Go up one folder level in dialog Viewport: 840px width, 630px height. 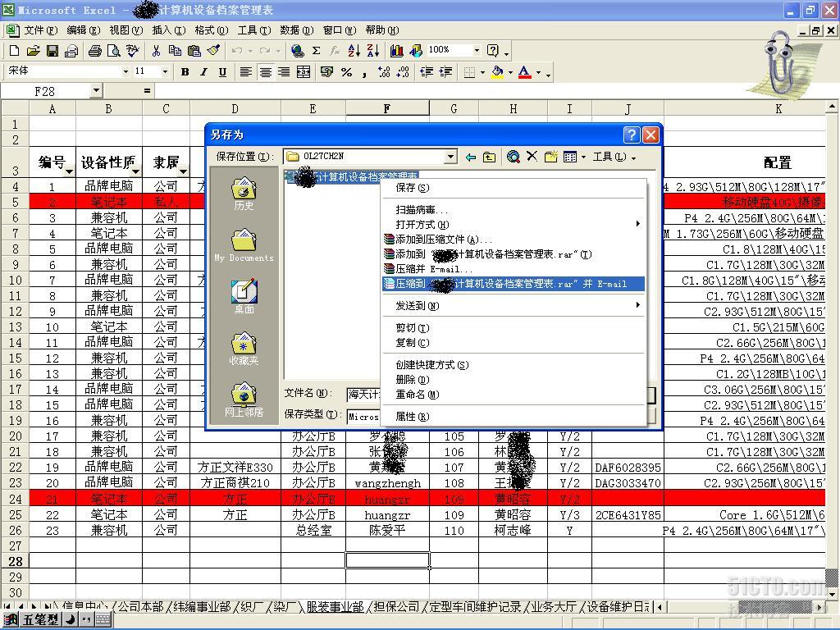(x=489, y=157)
